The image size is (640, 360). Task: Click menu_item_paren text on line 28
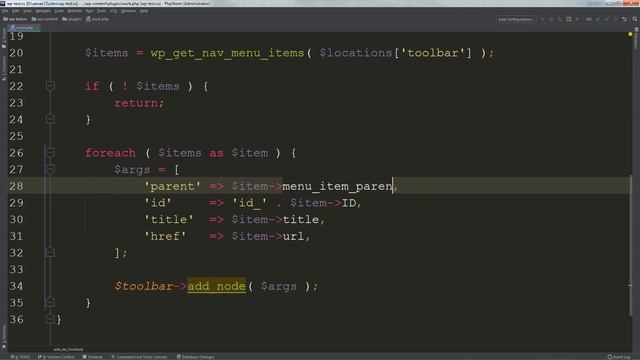pyautogui.click(x=337, y=186)
